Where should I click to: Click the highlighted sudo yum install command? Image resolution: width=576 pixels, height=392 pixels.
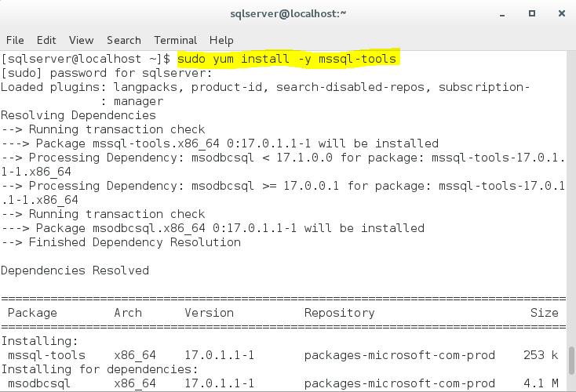click(x=287, y=59)
